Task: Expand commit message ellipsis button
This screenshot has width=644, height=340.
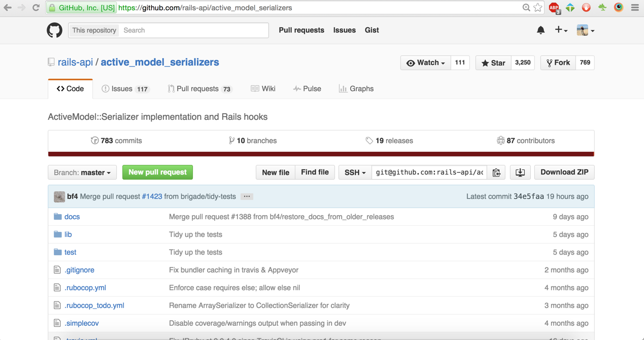Action: pyautogui.click(x=247, y=196)
